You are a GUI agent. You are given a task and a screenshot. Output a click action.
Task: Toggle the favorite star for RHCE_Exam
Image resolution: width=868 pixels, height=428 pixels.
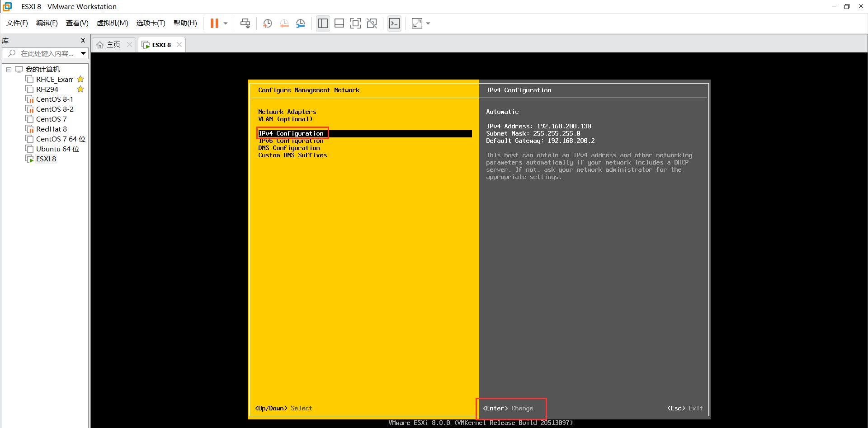point(80,79)
